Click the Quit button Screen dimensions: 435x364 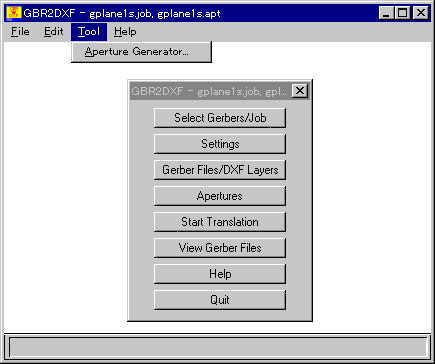[x=220, y=300]
